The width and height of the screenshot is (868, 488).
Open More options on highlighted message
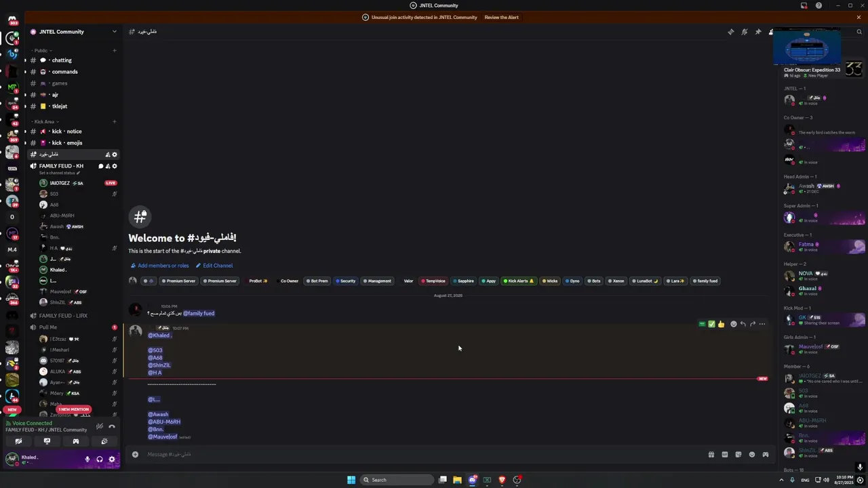[x=762, y=324]
